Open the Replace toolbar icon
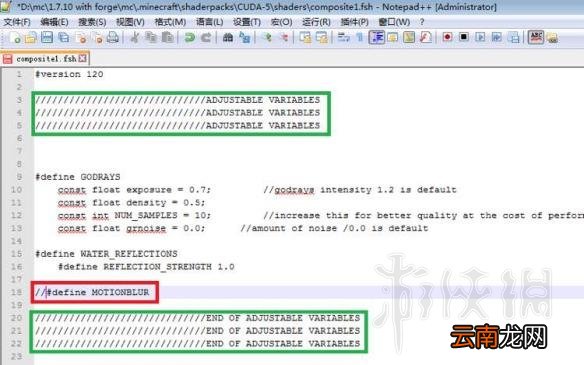Viewport: 584px width, 365px height. point(244,37)
